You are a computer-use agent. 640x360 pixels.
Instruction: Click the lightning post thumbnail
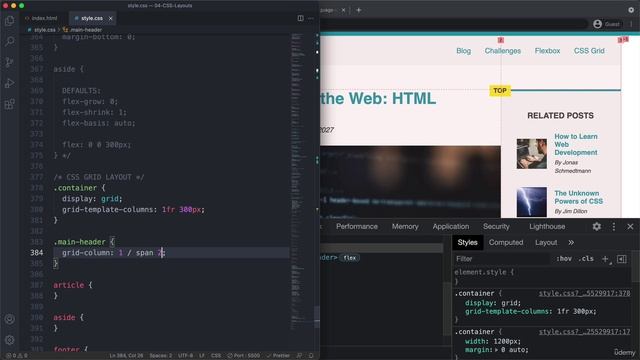pos(531,202)
